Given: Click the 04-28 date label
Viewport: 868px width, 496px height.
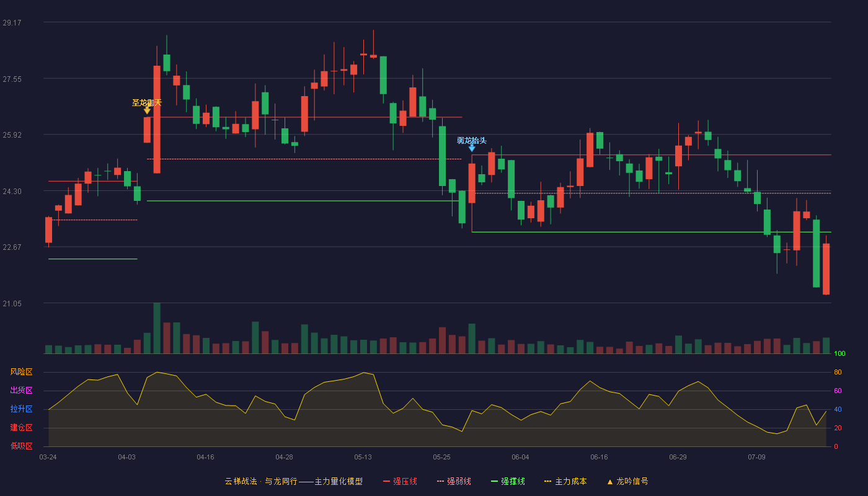Looking at the screenshot, I should click(284, 457).
